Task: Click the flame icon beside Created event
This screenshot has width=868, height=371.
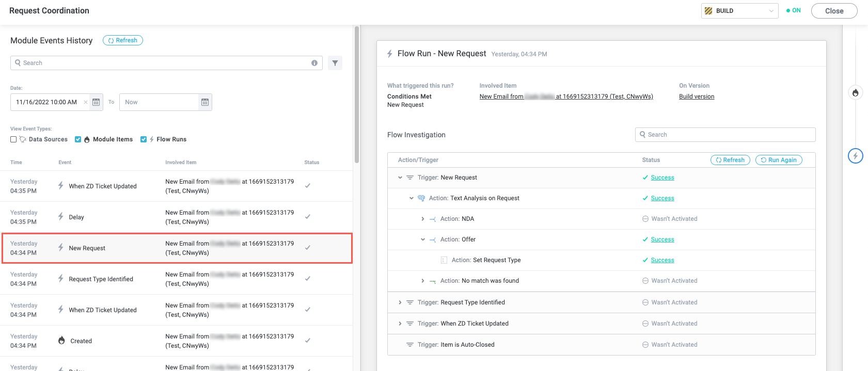Action: [61, 341]
